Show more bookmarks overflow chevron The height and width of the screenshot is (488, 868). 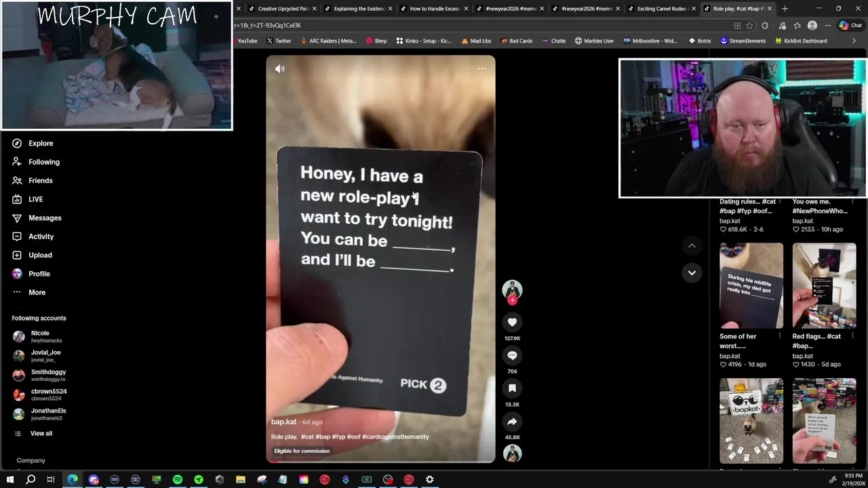point(854,41)
